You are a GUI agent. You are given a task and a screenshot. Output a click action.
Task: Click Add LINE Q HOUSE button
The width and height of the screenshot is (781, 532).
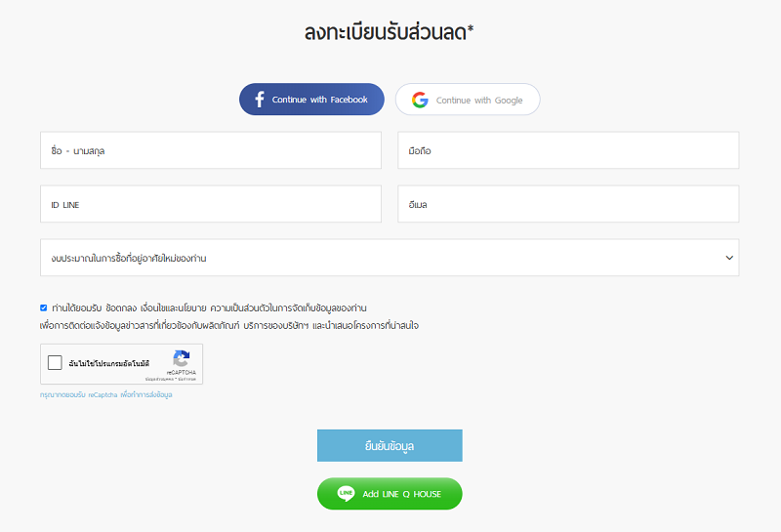tap(390, 494)
